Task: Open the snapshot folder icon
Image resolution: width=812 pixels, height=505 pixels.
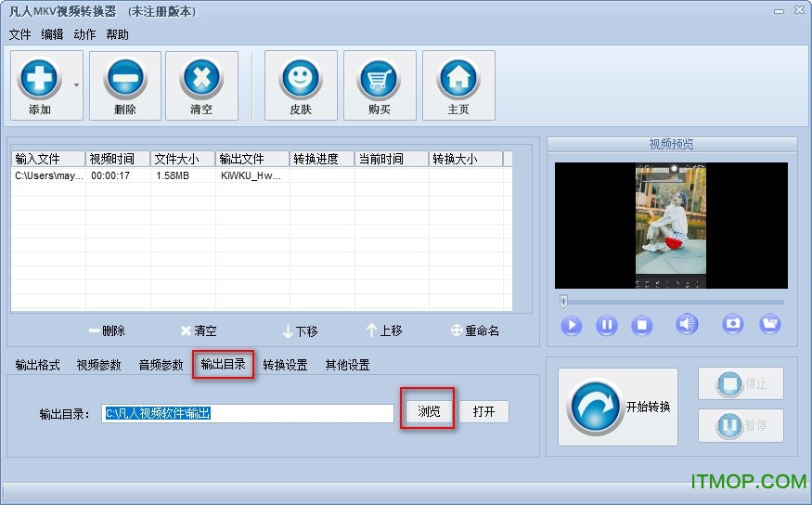Action: (x=770, y=324)
